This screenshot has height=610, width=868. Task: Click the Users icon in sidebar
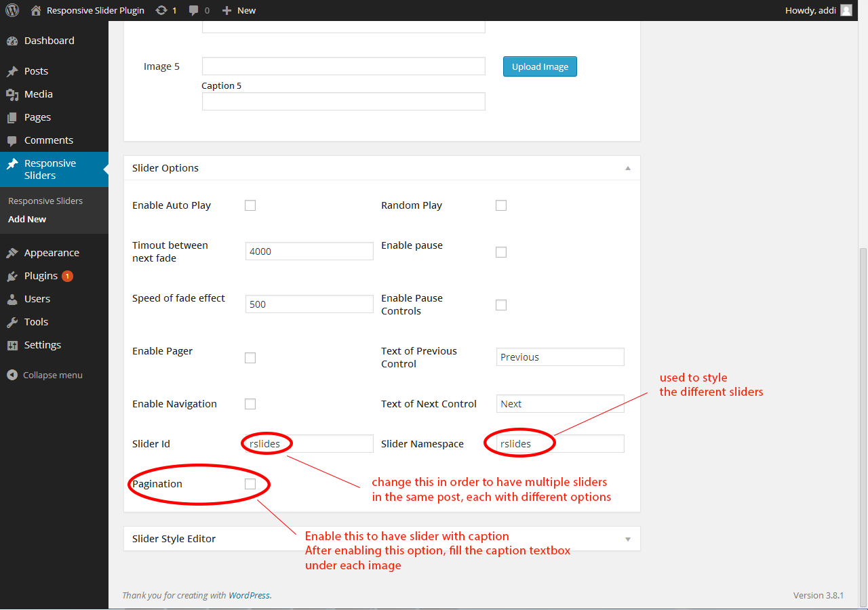12,299
